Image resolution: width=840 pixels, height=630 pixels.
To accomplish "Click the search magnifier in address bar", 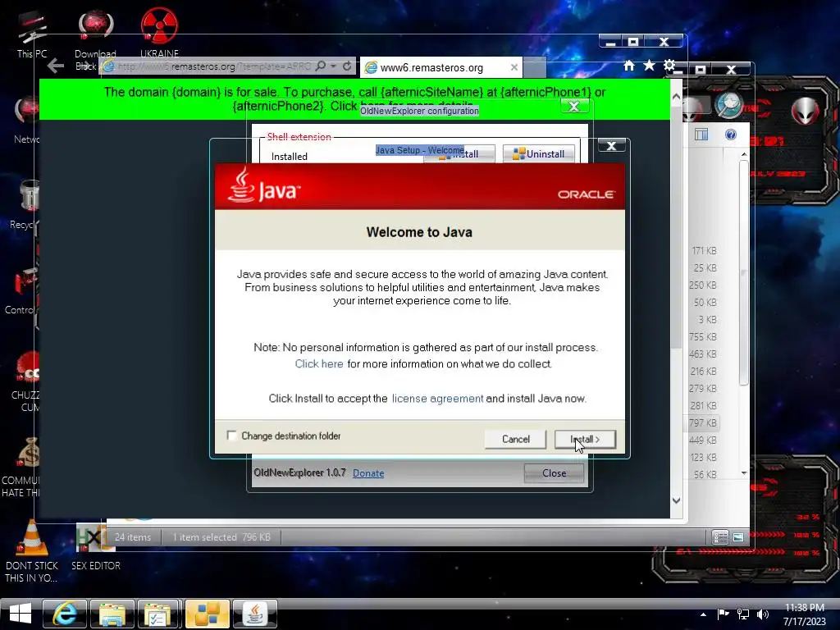I will tap(321, 66).
